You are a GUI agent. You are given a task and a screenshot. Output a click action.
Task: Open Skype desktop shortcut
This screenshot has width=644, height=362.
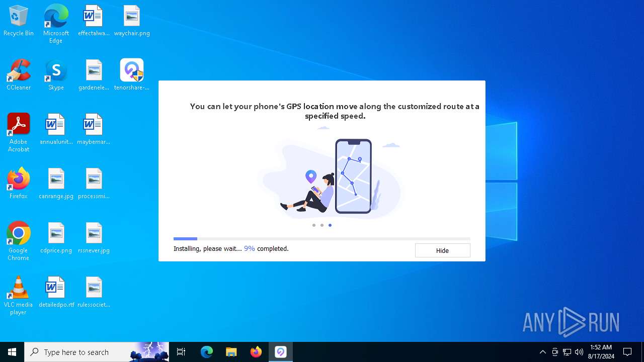pos(56,75)
